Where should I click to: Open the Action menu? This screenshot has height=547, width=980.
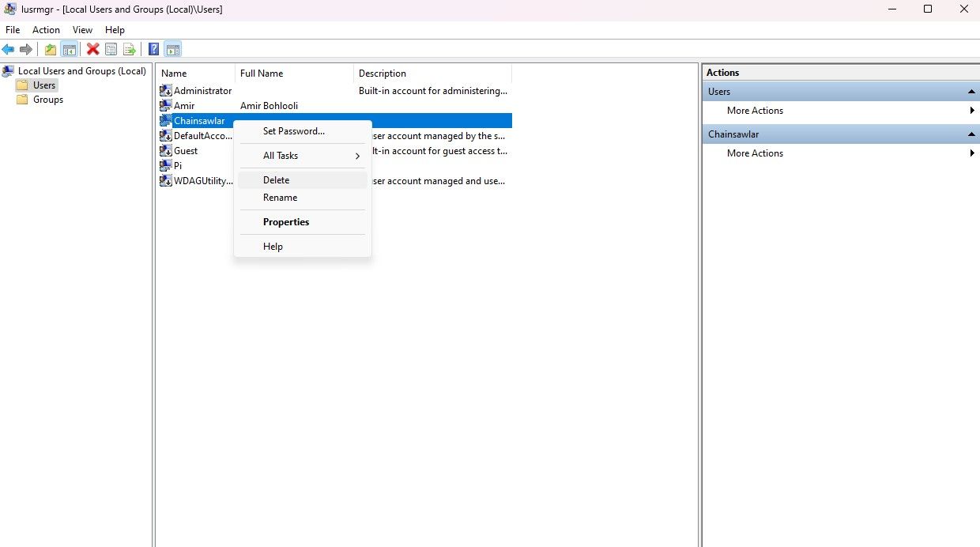tap(46, 29)
